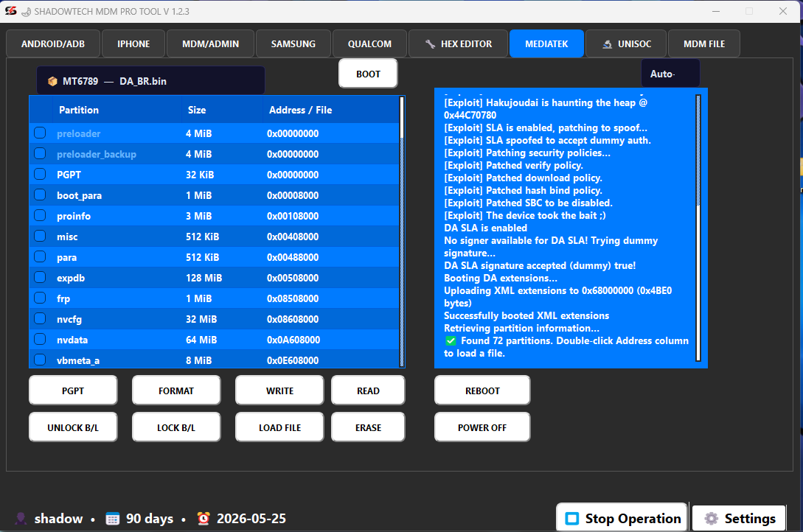The image size is (803, 532).
Task: Click the blue square Stop Operation icon
Action: click(x=571, y=518)
